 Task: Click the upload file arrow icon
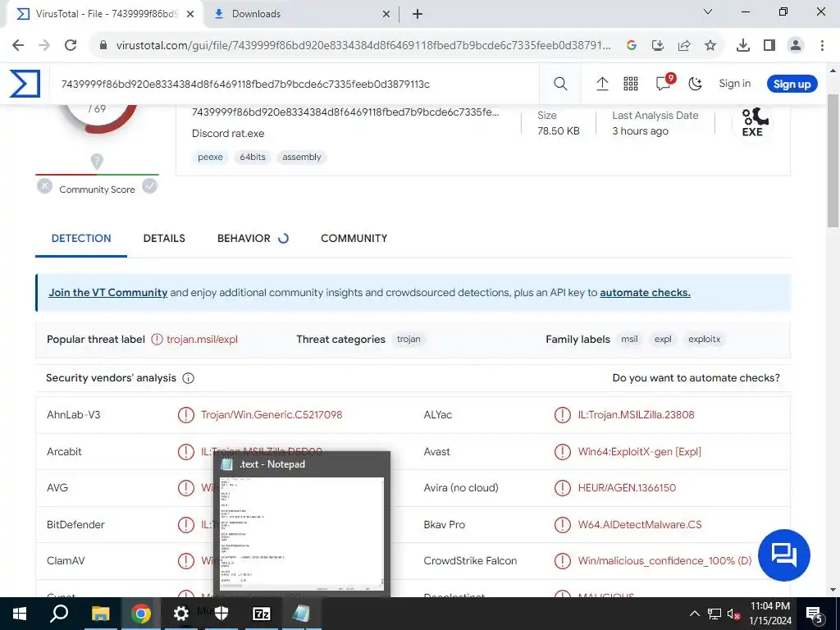point(602,84)
